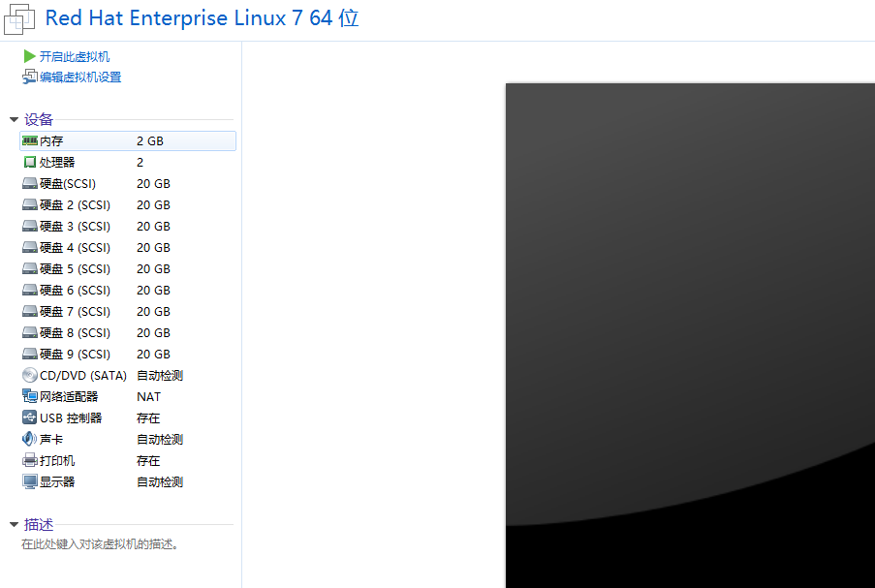The image size is (875, 588).
Task: Collapse the 设备 devices section
Action: [x=14, y=120]
